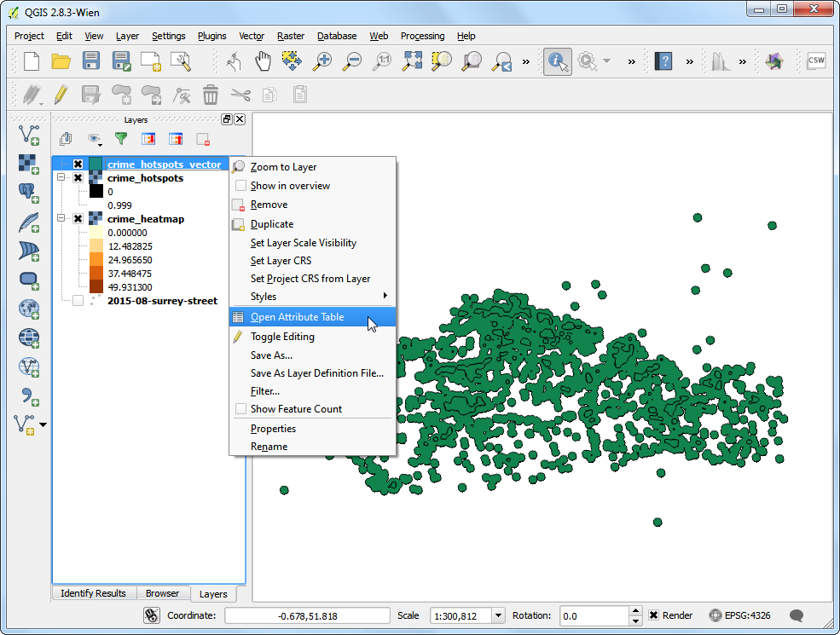Check Show in overview in context menu
Viewport: 840px width, 635px height.
pos(241,185)
